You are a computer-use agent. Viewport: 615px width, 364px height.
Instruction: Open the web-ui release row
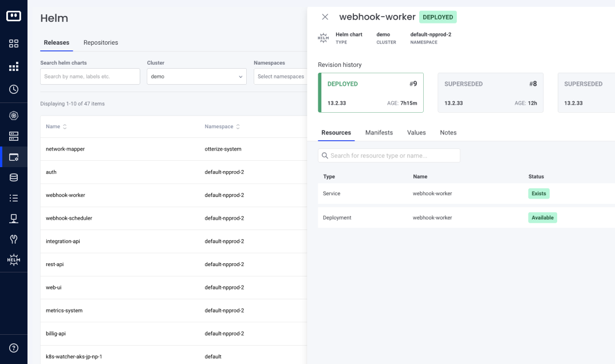[x=174, y=288]
